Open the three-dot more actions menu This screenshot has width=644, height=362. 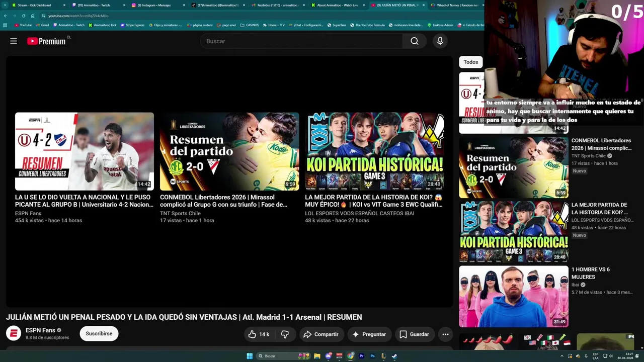[x=445, y=334]
